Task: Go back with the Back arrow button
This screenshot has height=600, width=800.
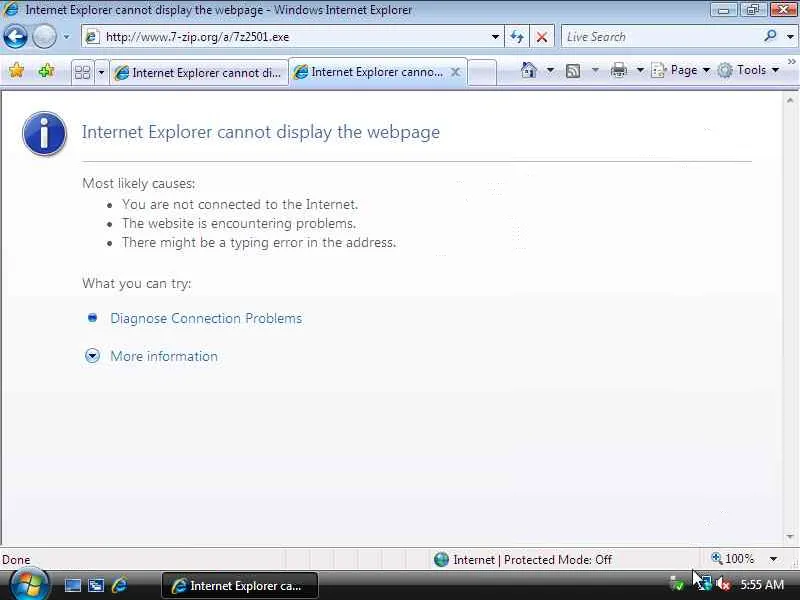Action: (x=15, y=37)
